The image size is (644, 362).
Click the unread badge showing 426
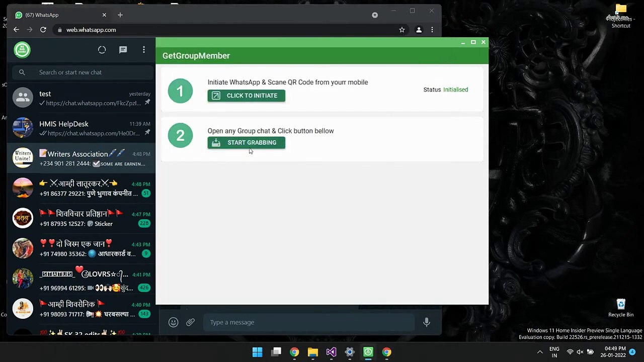pos(144,288)
